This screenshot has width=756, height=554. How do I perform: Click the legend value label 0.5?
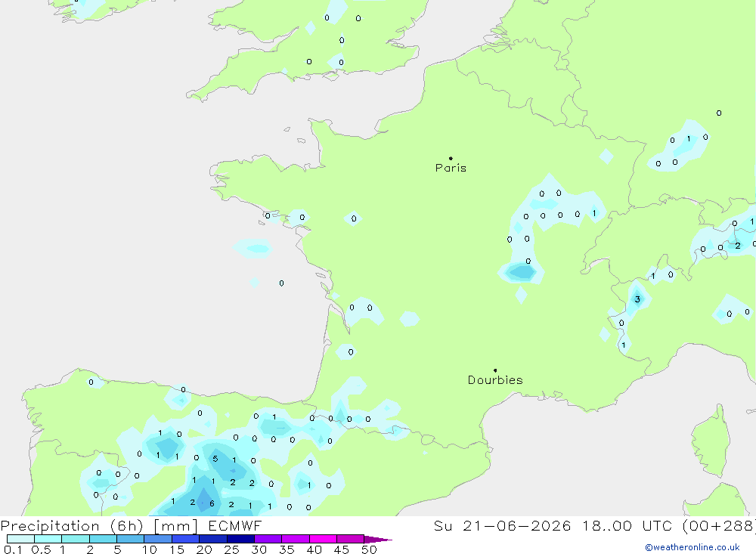[41, 549]
